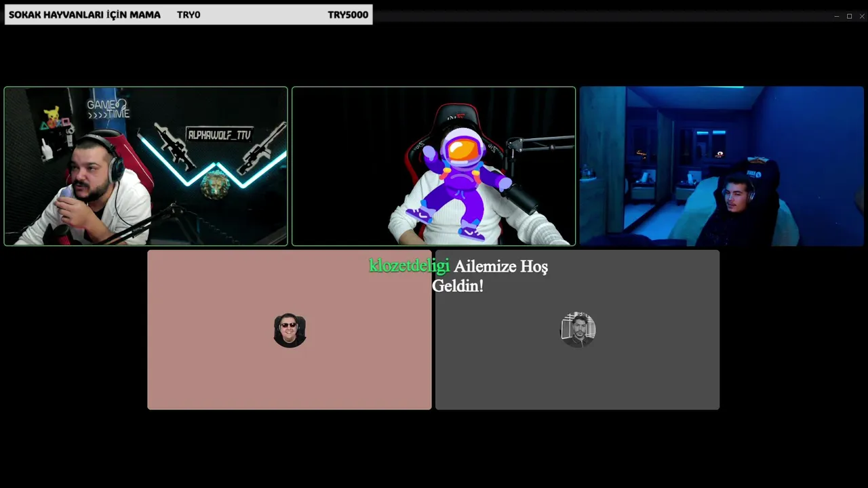Screen dimensions: 868x488
Task: Click the ALPHAWOLF_TTV name sign
Action: 220,135
